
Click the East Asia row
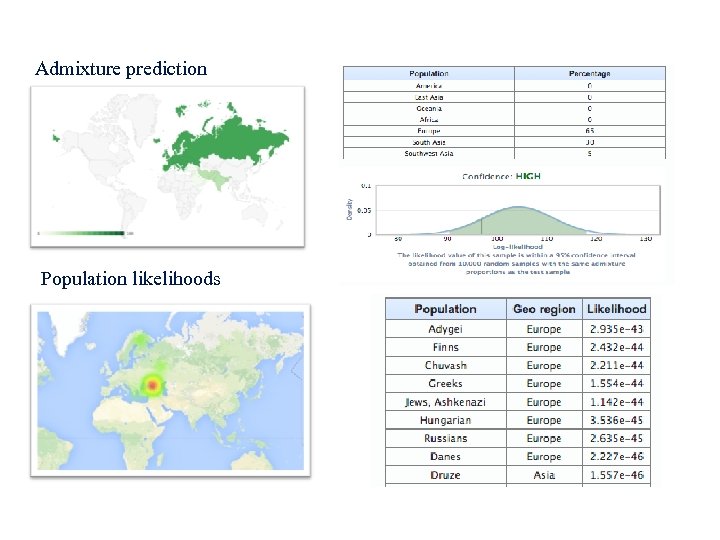click(x=504, y=97)
